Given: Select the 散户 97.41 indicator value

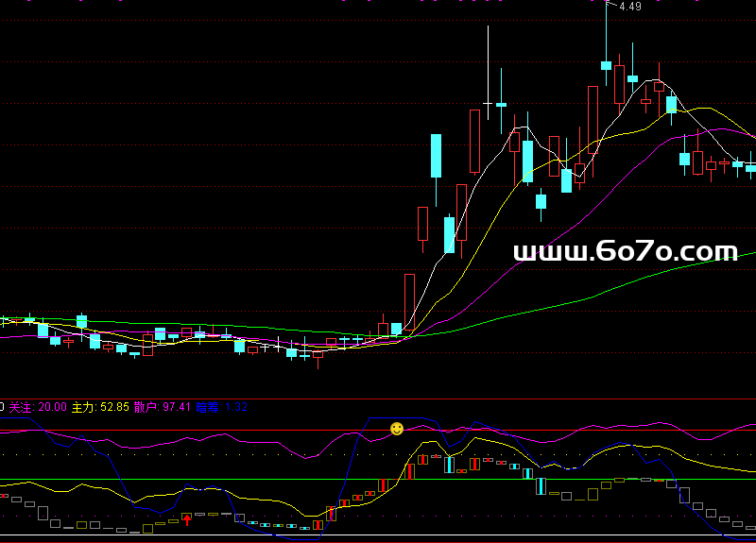Looking at the screenshot, I should pos(163,407).
